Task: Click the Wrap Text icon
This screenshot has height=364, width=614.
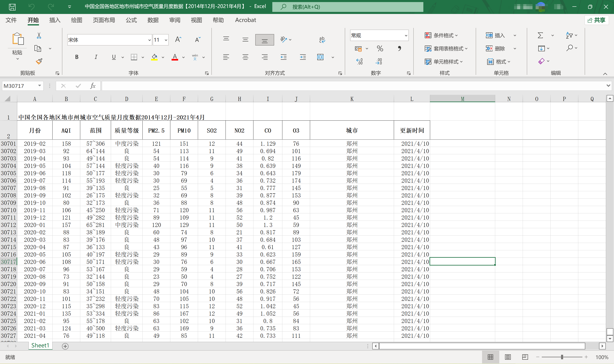Action: (322, 40)
